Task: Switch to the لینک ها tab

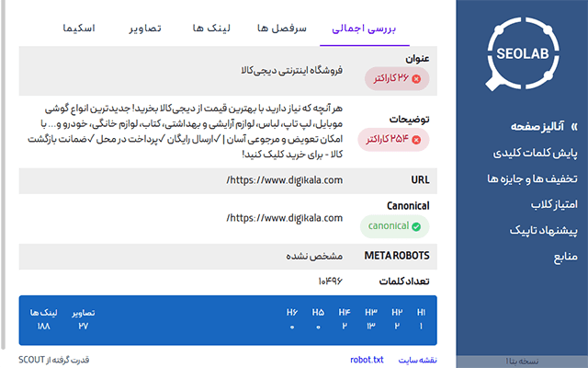Action: (x=211, y=29)
